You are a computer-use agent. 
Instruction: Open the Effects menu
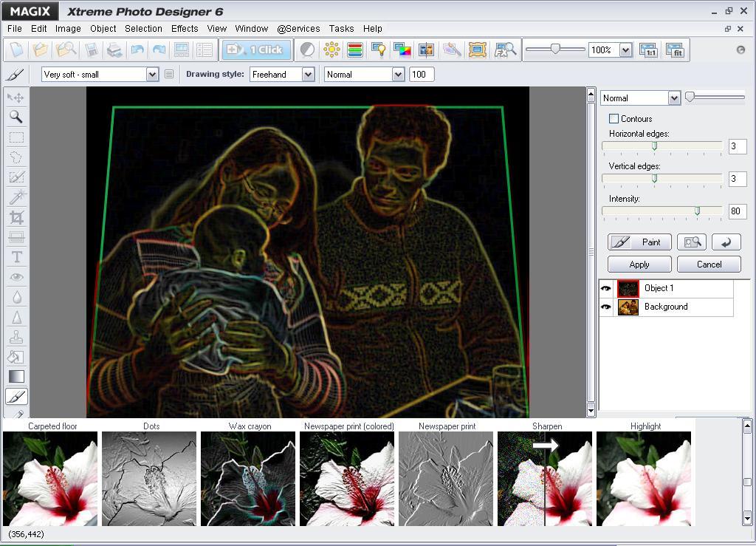[x=184, y=28]
